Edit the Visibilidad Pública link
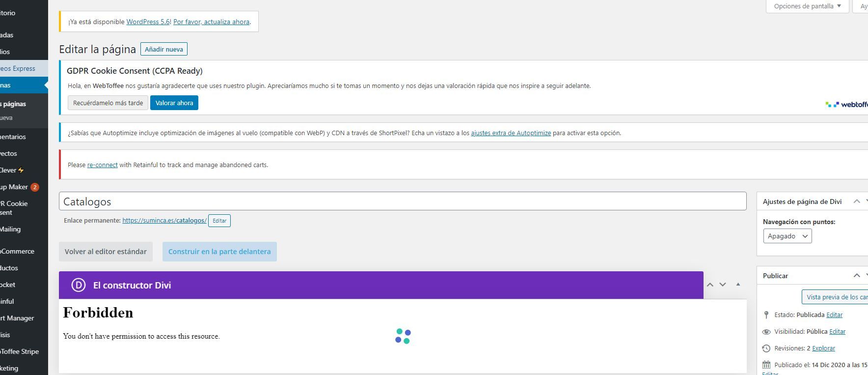The image size is (868, 375). coord(837,331)
